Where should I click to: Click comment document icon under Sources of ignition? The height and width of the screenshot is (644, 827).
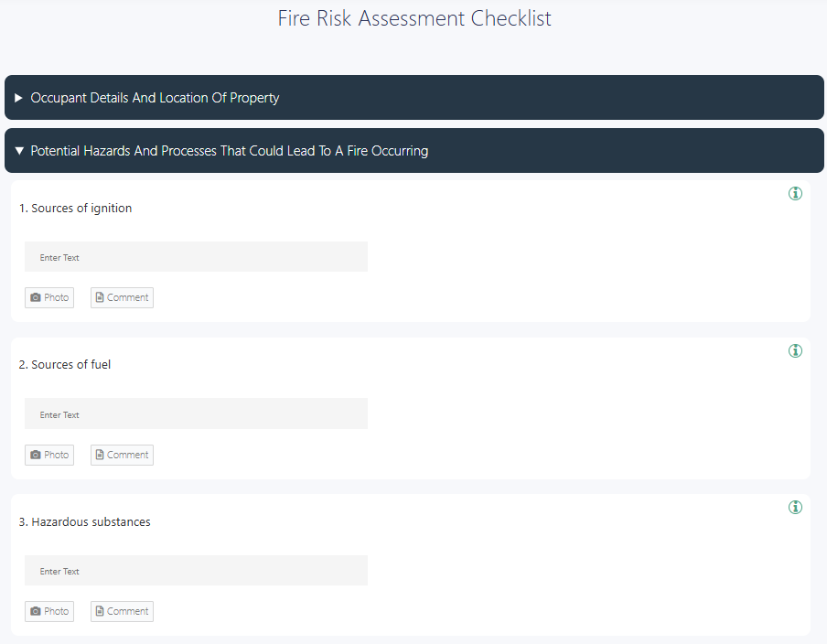(100, 297)
